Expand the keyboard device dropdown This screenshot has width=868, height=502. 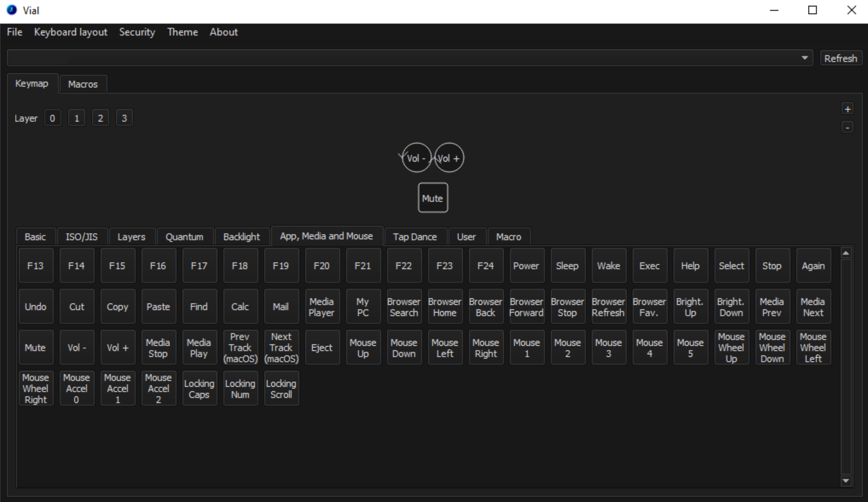pyautogui.click(x=805, y=58)
